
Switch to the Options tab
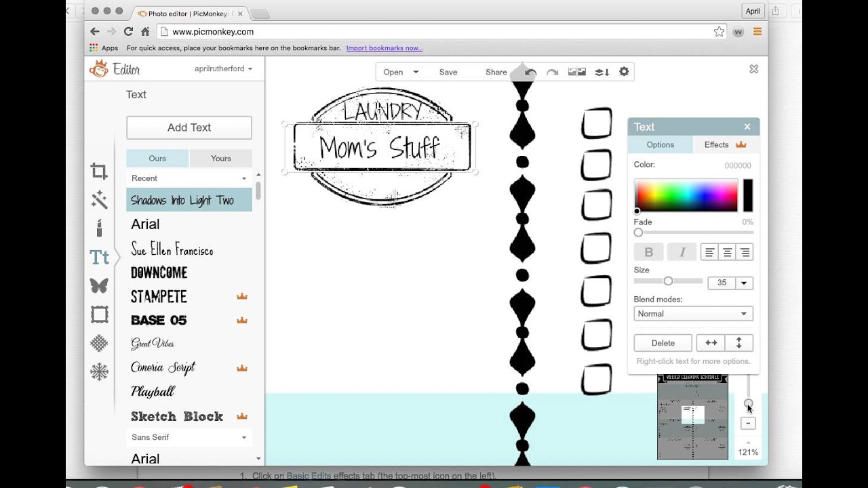point(660,144)
